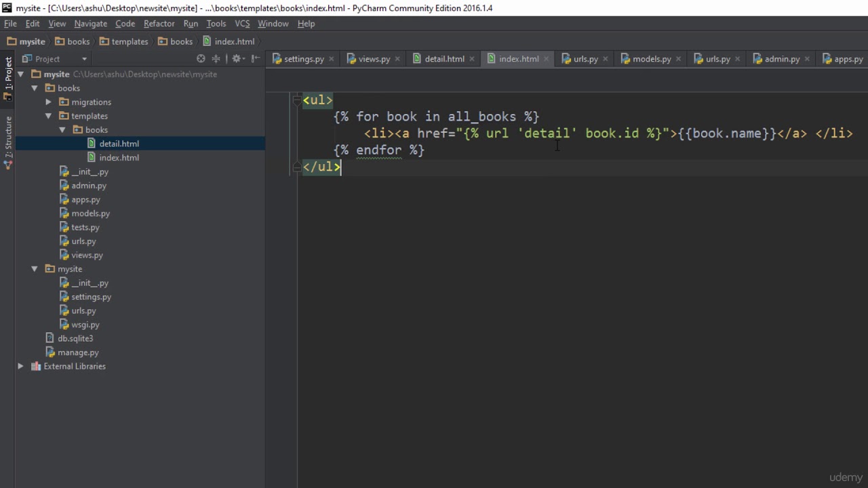Click fold marker beside closing </ul> tag
Image resolution: width=868 pixels, height=488 pixels.
pyautogui.click(x=296, y=167)
